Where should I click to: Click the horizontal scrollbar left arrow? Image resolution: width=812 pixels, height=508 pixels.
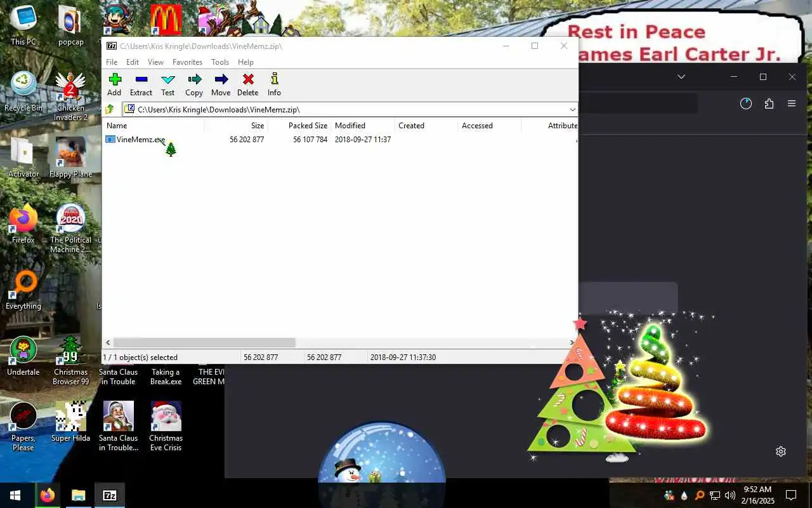coord(108,342)
